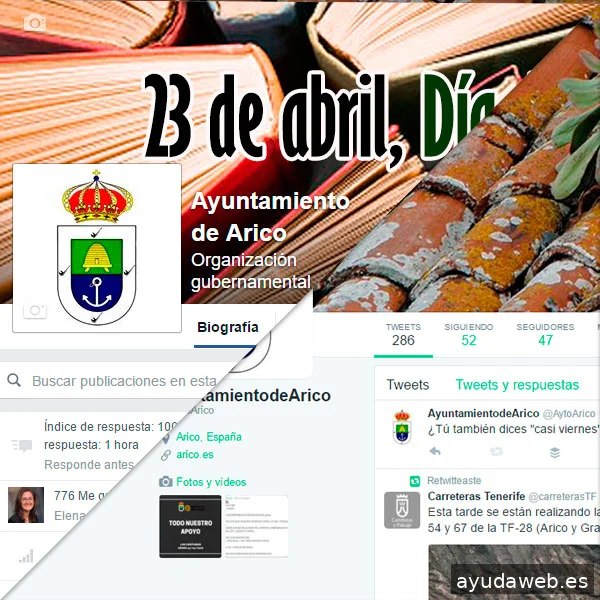Click the green Retwitteaste retweet icon
Viewport: 600px width, 600px height.
click(414, 481)
